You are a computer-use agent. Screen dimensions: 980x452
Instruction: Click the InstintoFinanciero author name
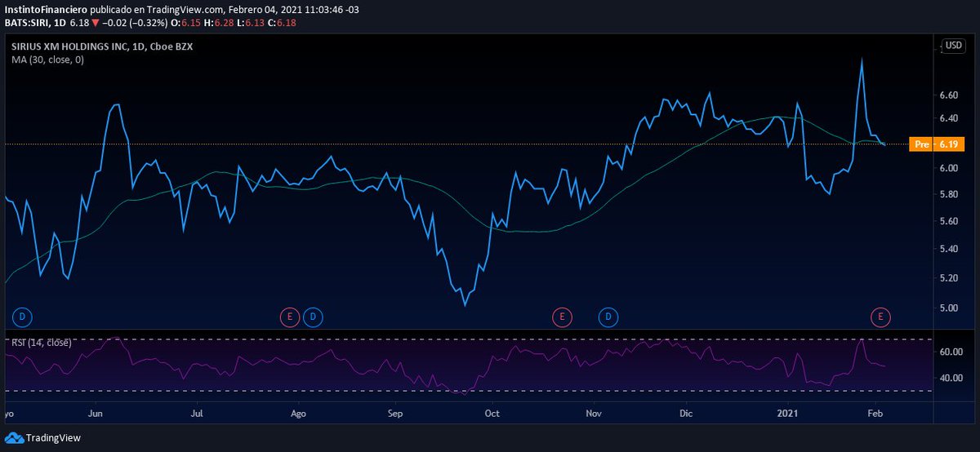tap(45, 10)
